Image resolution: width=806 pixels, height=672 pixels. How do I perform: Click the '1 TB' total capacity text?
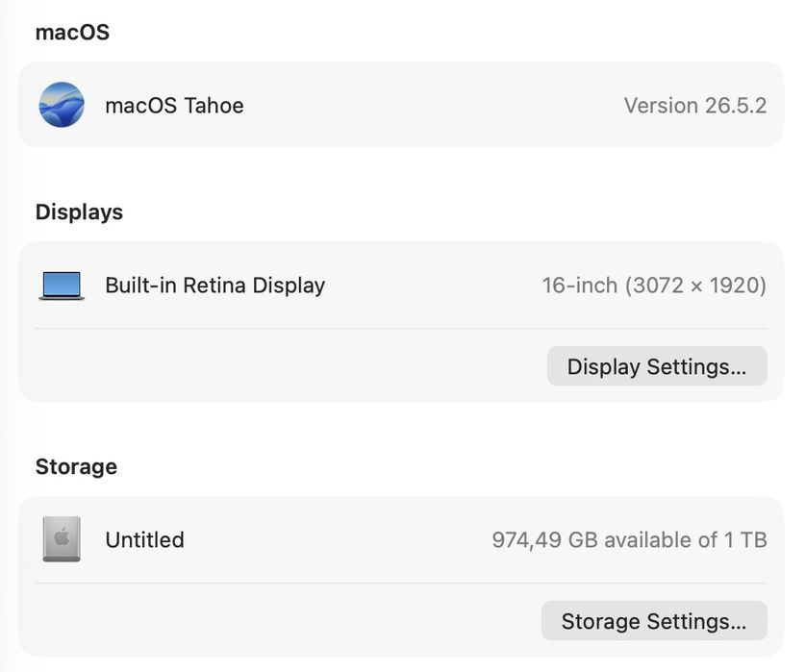(745, 540)
